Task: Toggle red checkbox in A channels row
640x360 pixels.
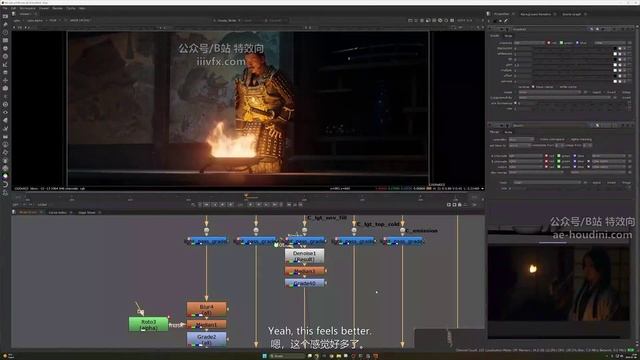Action: (546, 156)
